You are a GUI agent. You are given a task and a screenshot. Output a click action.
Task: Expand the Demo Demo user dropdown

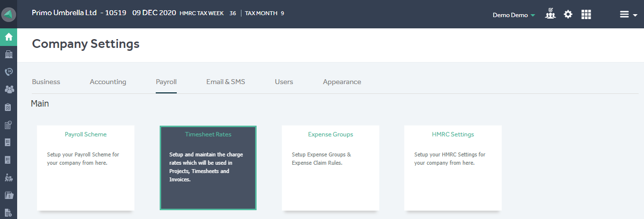[x=514, y=15]
